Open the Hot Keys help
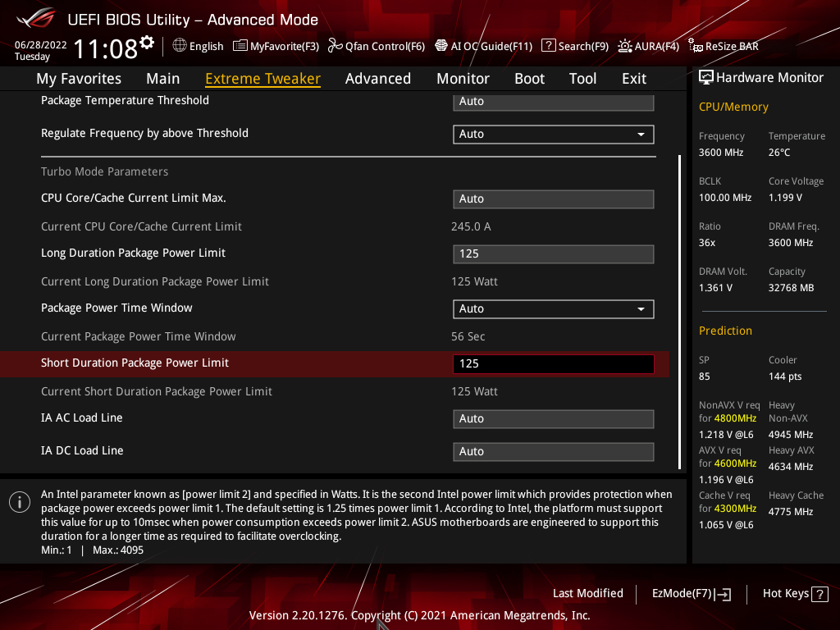The image size is (840, 630). point(795,594)
